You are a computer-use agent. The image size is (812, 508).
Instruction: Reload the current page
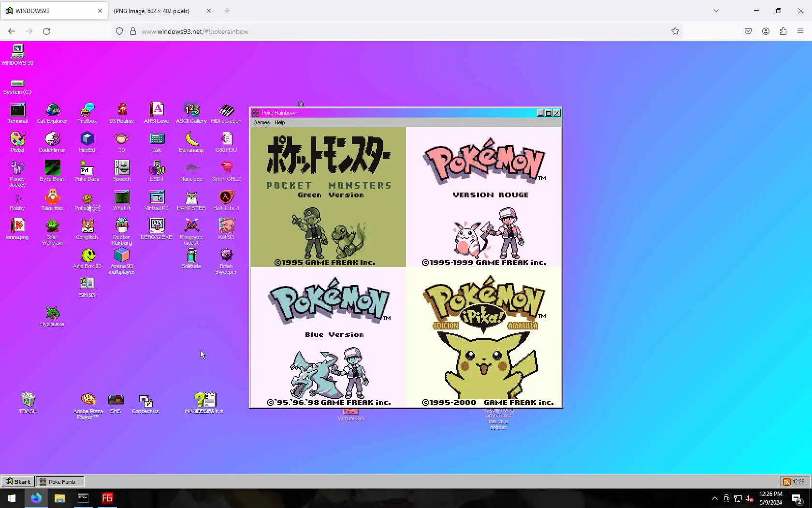[46, 31]
